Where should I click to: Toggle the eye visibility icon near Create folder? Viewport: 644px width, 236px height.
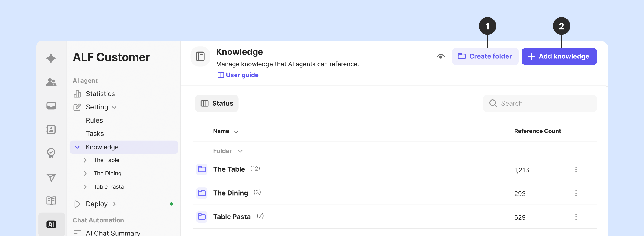441,57
